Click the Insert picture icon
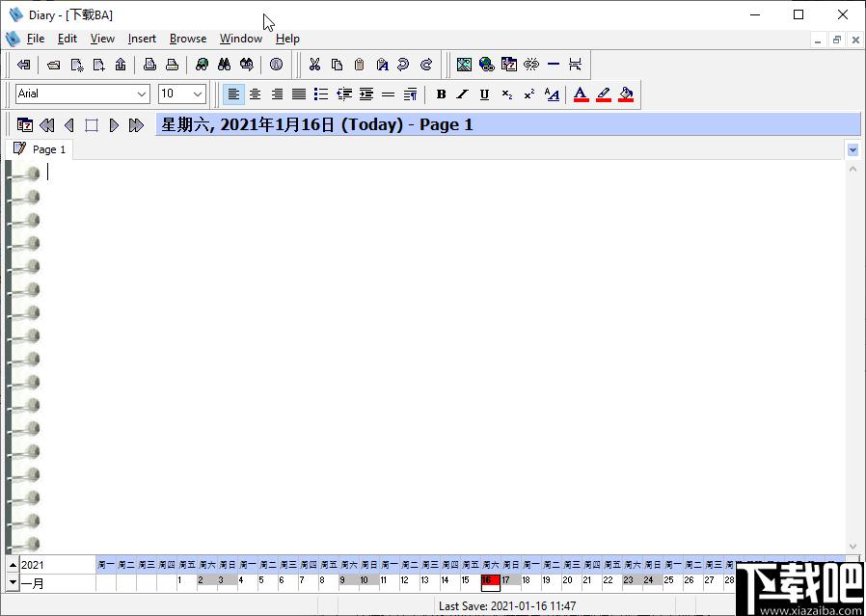866x616 pixels. pyautogui.click(x=464, y=65)
